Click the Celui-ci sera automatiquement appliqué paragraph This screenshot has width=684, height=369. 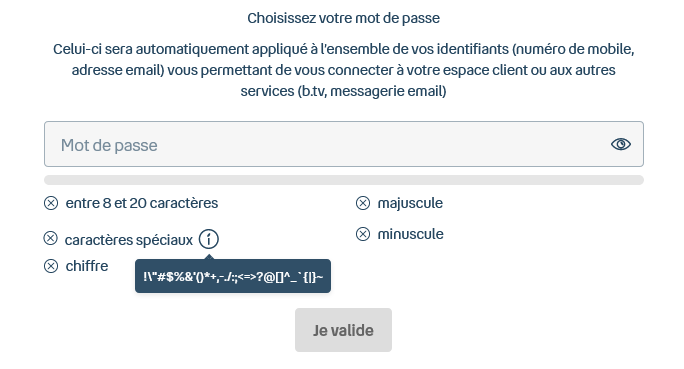(343, 70)
